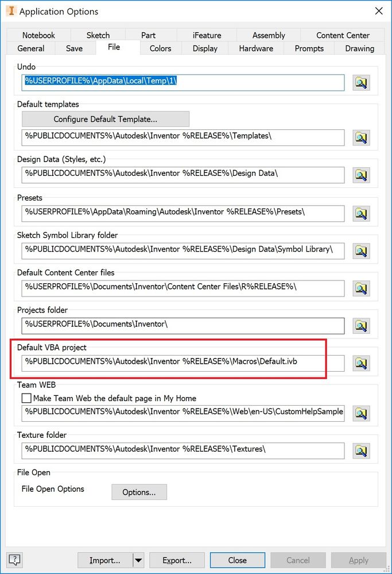
Task: Enable Make Team Web the default page
Action: [x=26, y=398]
